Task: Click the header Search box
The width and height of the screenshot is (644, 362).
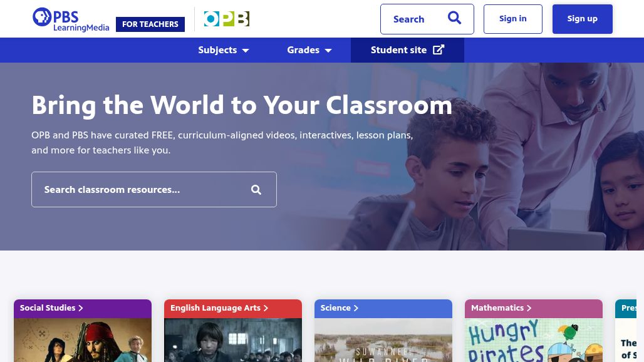Action: coord(427,19)
